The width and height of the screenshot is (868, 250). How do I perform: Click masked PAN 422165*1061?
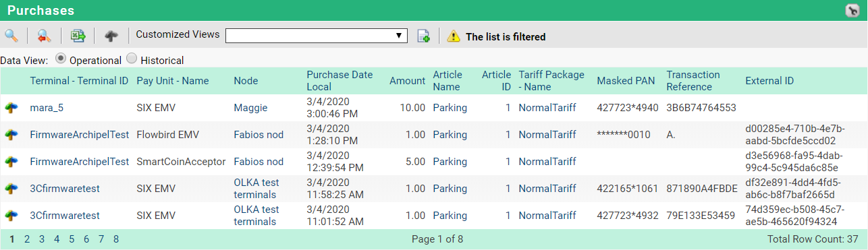tap(627, 189)
